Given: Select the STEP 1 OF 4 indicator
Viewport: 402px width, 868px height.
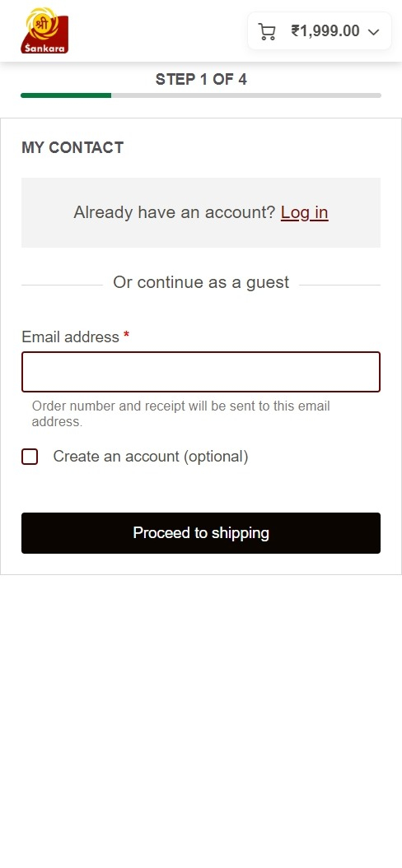Looking at the screenshot, I should point(201,79).
